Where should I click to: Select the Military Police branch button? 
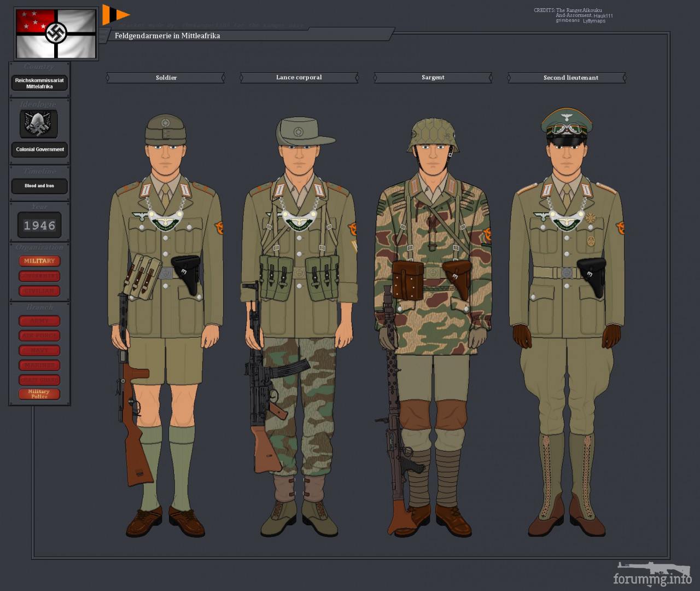click(x=39, y=394)
